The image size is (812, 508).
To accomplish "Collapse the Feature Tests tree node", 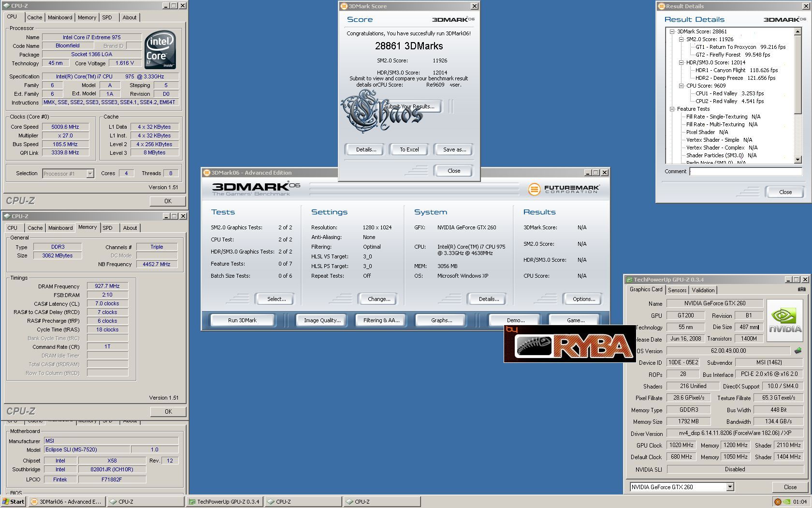I will click(672, 109).
